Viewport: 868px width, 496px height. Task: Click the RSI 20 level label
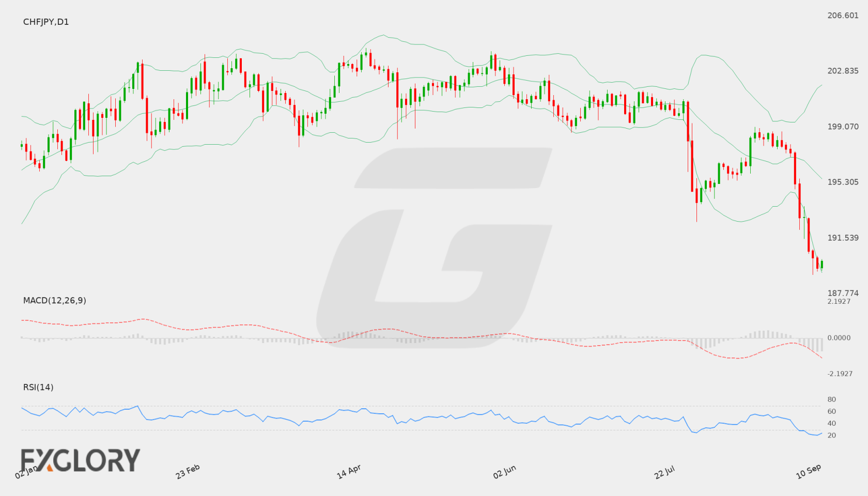pos(832,435)
